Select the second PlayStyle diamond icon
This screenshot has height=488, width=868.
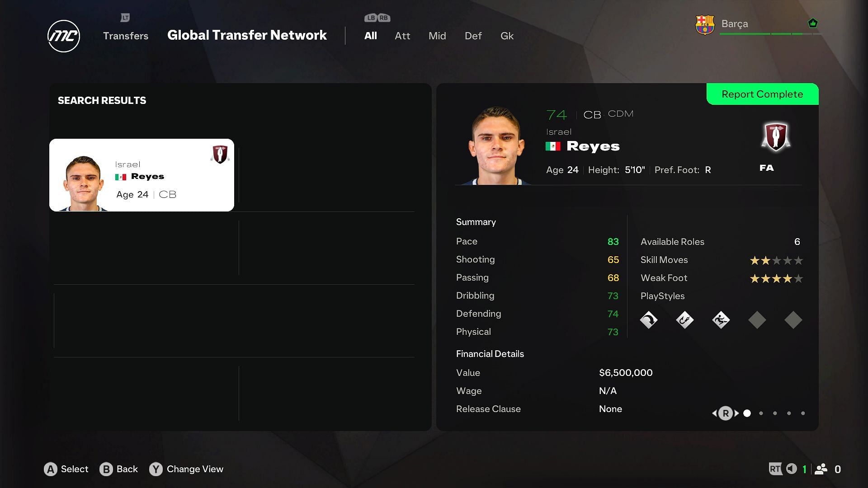[x=684, y=320]
